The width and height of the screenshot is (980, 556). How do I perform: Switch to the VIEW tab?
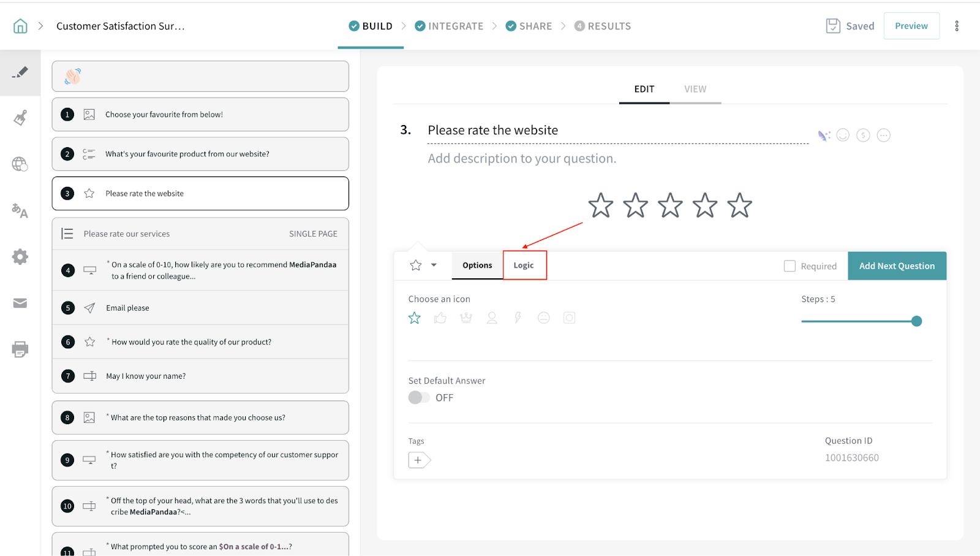[695, 89]
